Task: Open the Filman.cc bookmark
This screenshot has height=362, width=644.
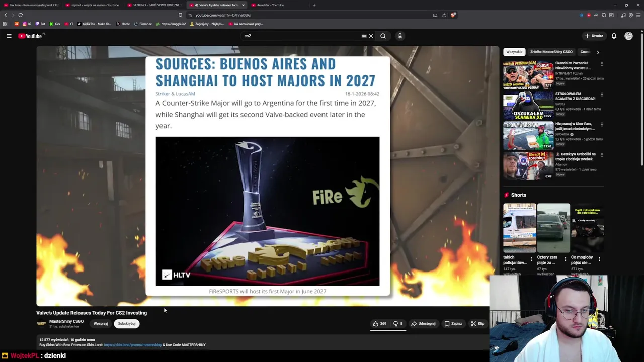Action: pyautogui.click(x=143, y=24)
